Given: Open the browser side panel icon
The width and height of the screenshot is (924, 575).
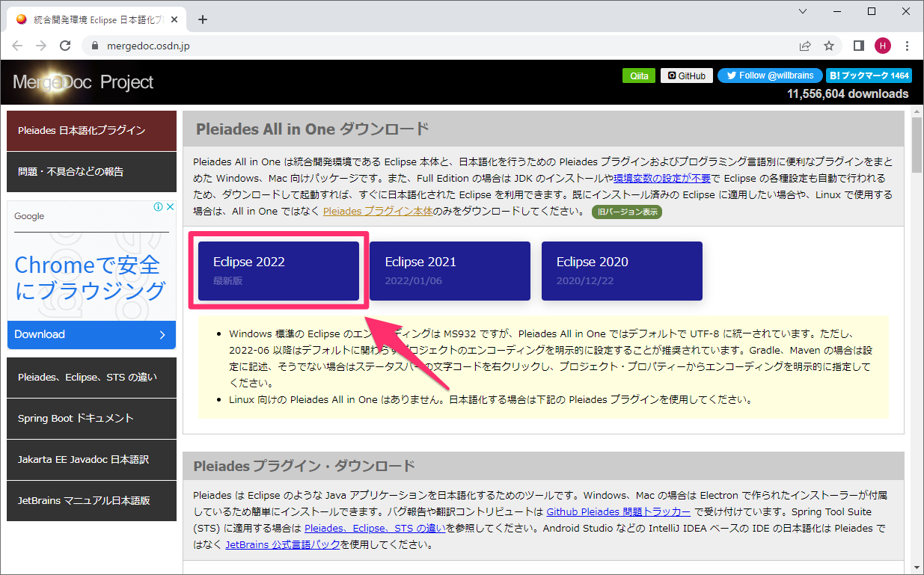Looking at the screenshot, I should 859,46.
